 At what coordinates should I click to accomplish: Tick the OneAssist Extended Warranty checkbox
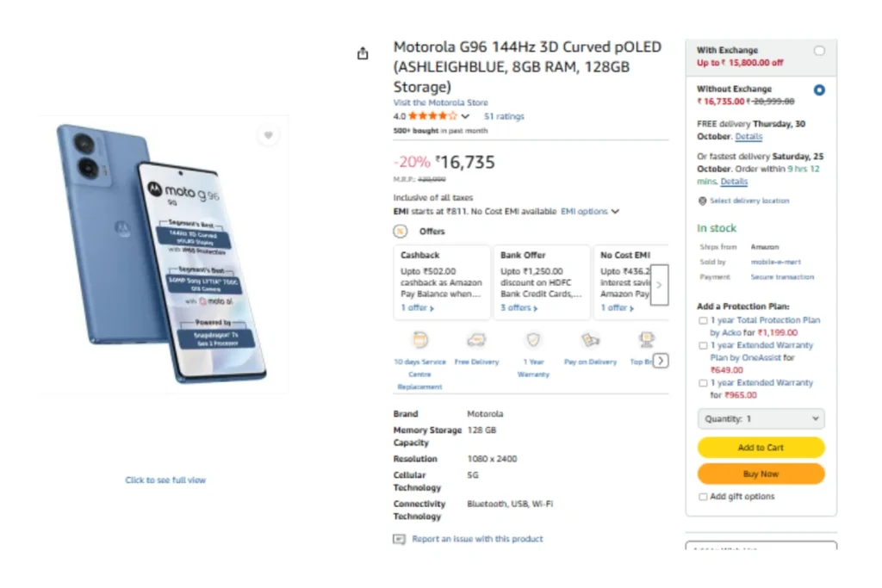click(704, 345)
